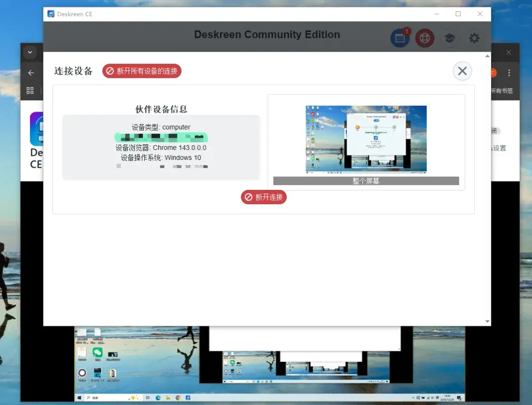Open Microsoft Edge in streamed taskbar

click(x=158, y=398)
